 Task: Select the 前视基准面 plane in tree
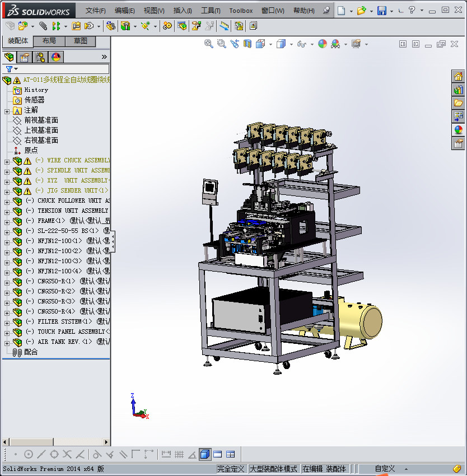click(41, 120)
